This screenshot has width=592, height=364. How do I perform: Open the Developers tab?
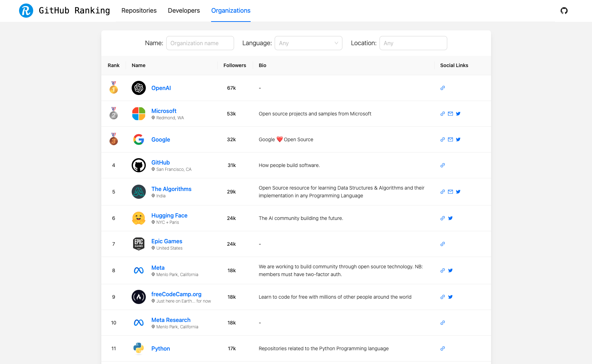[184, 11]
